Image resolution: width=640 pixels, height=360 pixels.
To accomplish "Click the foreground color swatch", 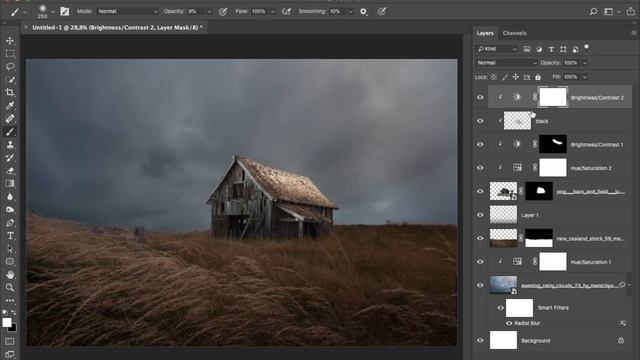I will [7, 322].
